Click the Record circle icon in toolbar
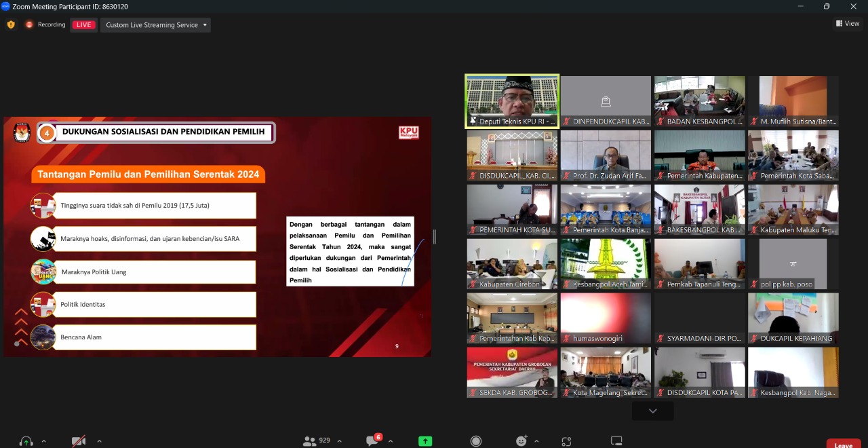The image size is (868, 448). tap(476, 441)
